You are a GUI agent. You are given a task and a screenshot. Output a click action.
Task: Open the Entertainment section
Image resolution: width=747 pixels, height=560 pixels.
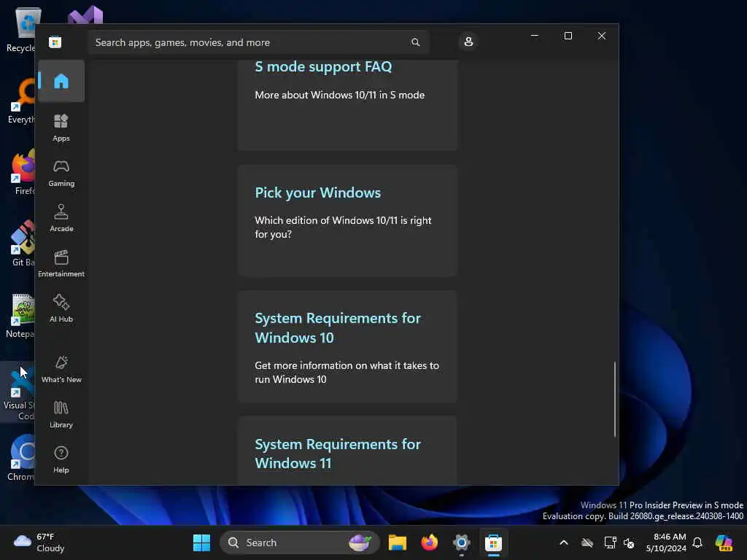pyautogui.click(x=61, y=263)
